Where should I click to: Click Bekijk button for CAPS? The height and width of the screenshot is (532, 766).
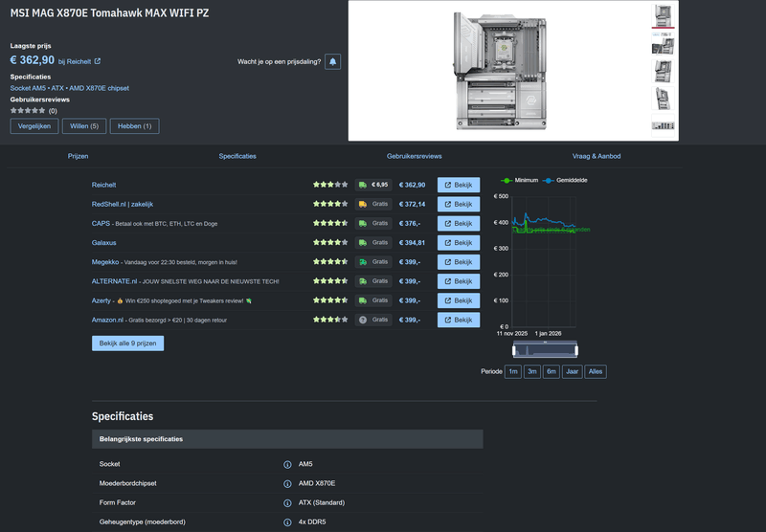pyautogui.click(x=459, y=224)
